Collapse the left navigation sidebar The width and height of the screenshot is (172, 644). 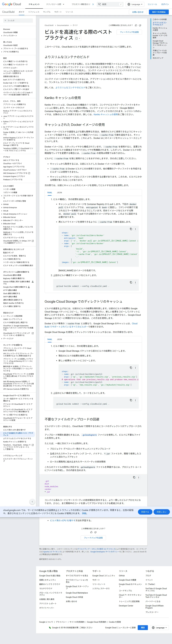(x=32, y=502)
